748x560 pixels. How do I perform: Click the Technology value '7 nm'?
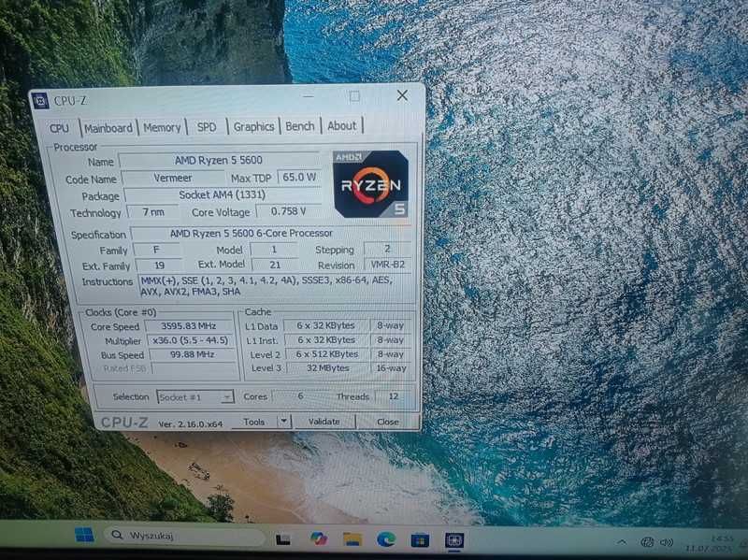click(x=153, y=212)
